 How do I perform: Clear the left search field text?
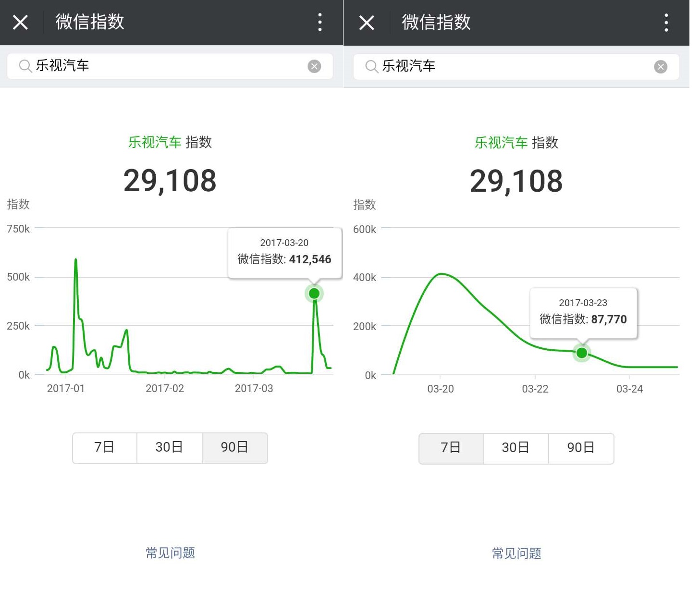click(x=314, y=66)
